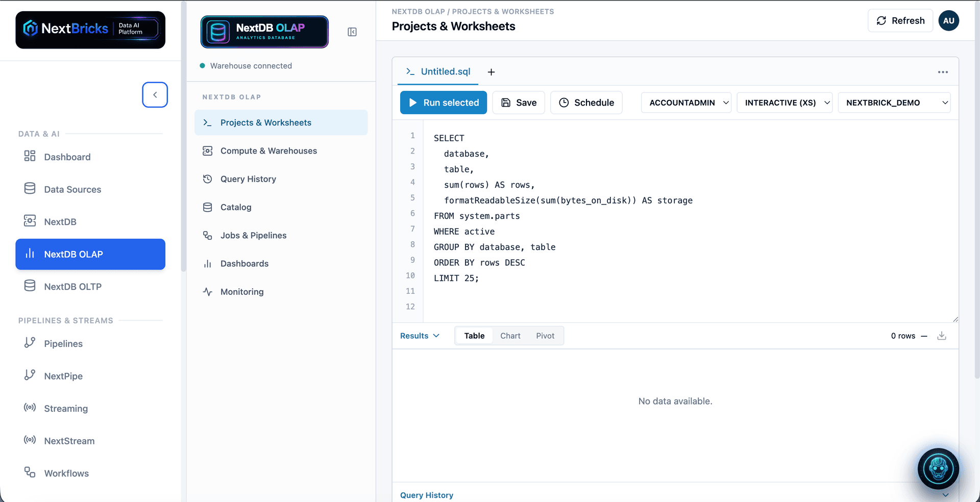Click the FROM system.parts line in editor
The image size is (980, 502).
coord(477,216)
